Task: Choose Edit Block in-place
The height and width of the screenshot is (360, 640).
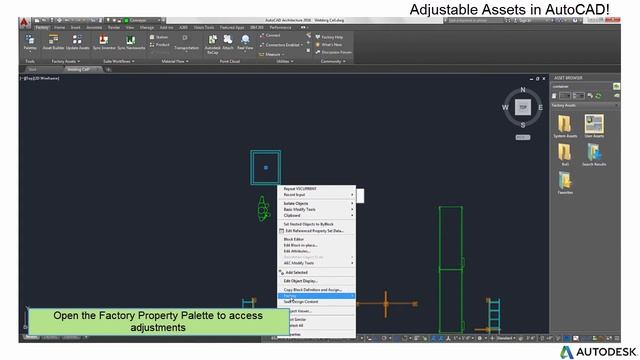Action: point(316,245)
